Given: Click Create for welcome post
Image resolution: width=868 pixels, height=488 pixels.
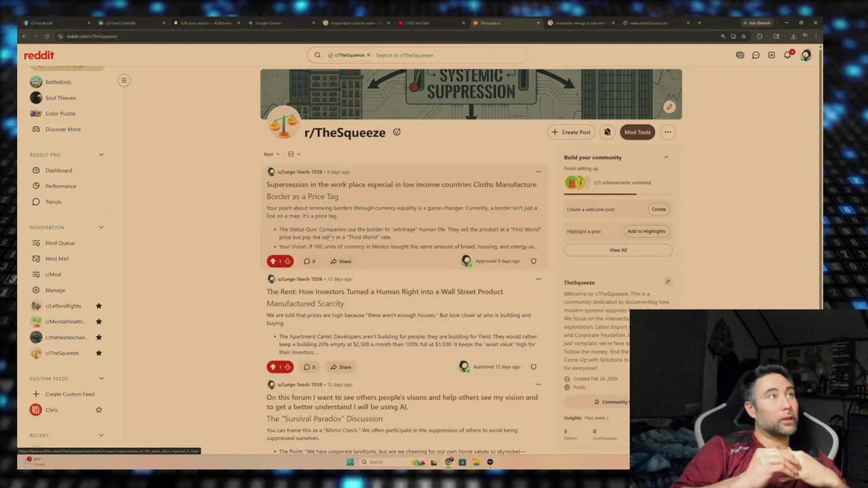Looking at the screenshot, I should point(658,209).
